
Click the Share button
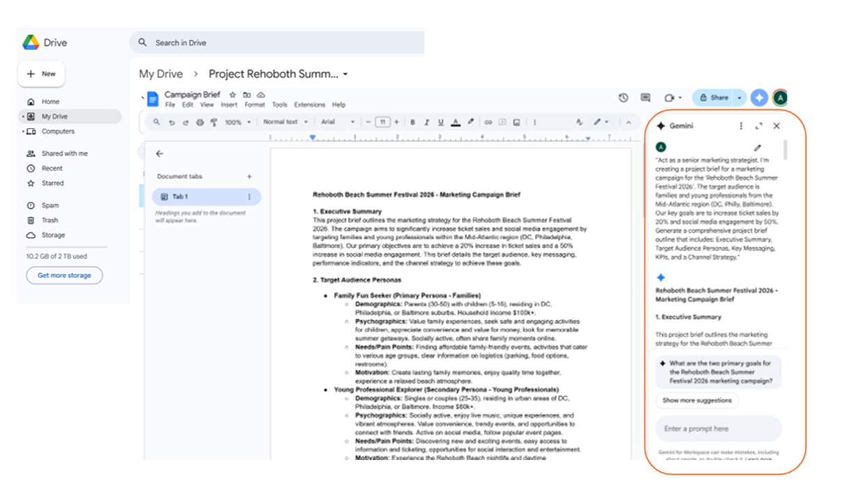pyautogui.click(x=713, y=98)
